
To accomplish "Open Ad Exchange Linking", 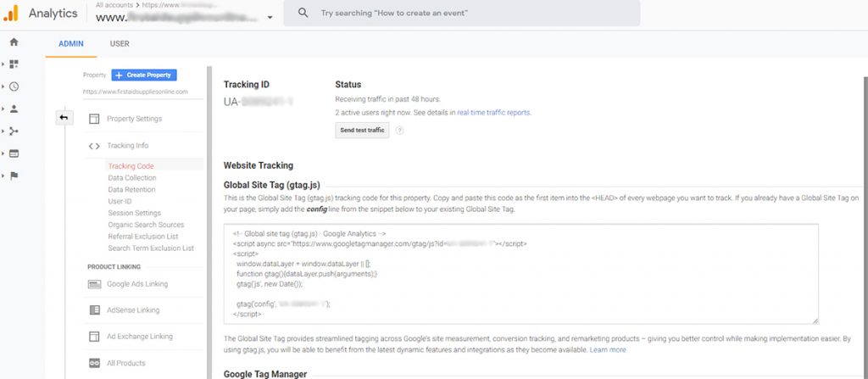I will pyautogui.click(x=140, y=337).
